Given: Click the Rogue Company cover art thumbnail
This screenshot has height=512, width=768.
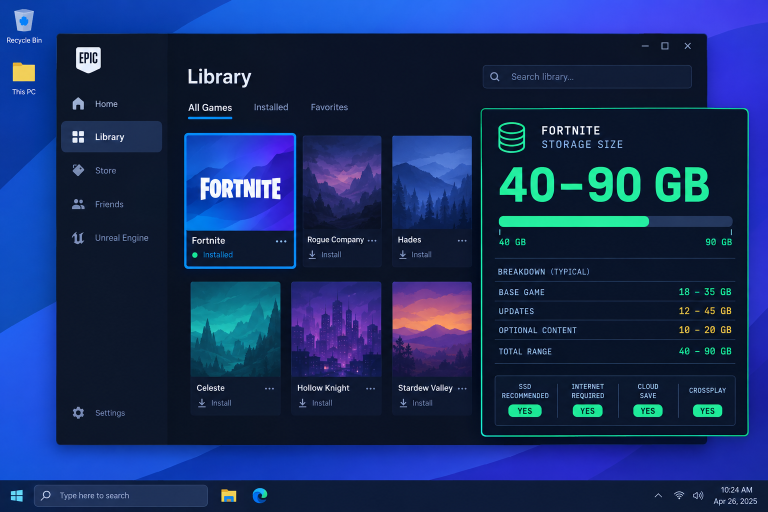Looking at the screenshot, I should click(342, 182).
